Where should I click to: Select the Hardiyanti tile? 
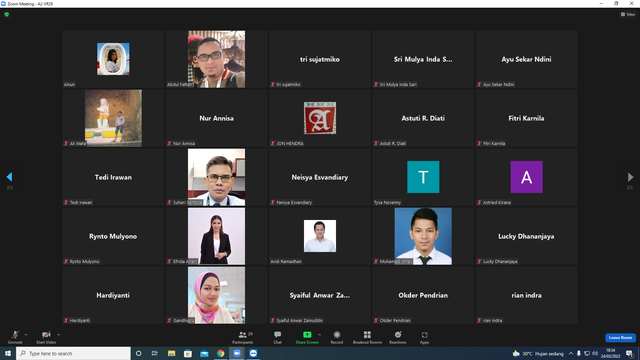coord(113,295)
